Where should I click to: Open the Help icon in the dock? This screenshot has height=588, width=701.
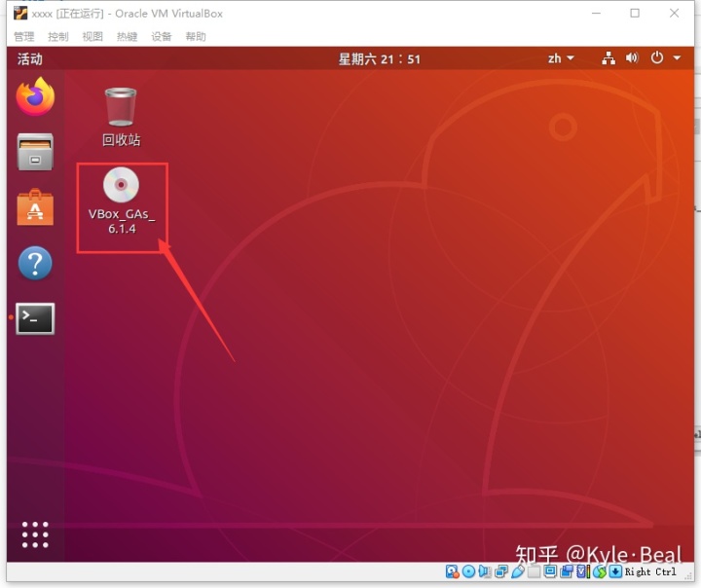pos(35,263)
